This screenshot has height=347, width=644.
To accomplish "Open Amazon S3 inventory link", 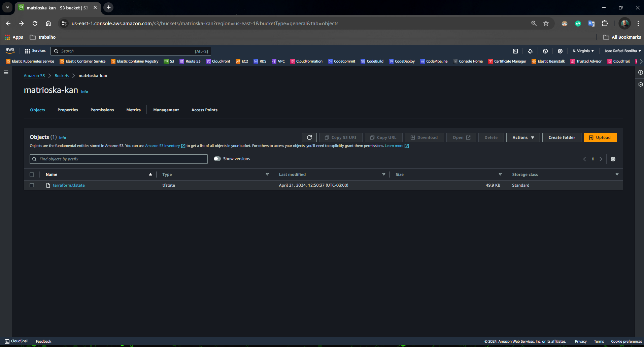I will point(165,146).
